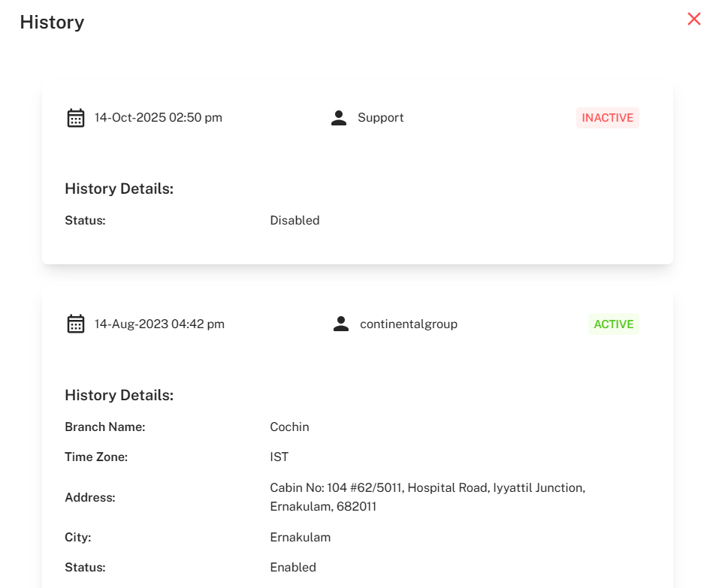Select the Cochin branch name value
The image size is (716, 588).
289,427
